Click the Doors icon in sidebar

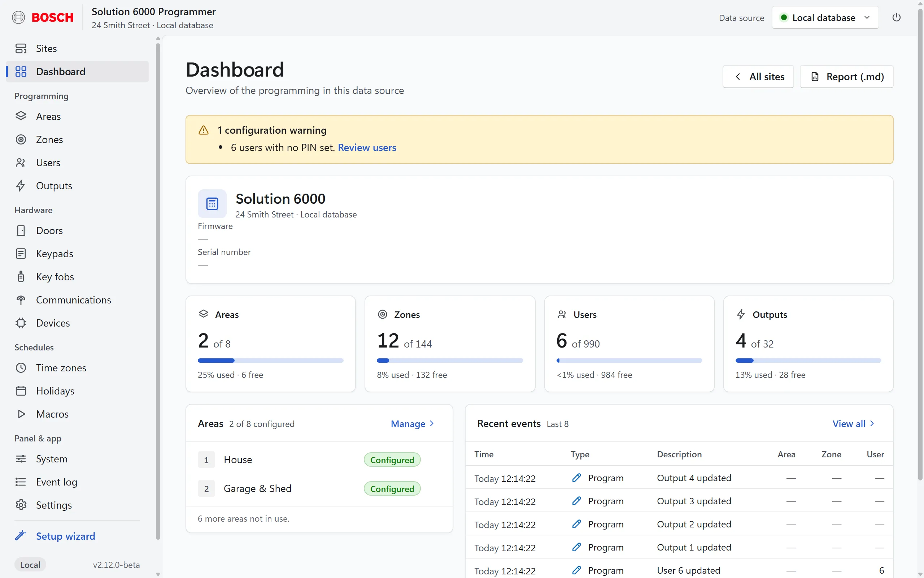click(x=21, y=230)
